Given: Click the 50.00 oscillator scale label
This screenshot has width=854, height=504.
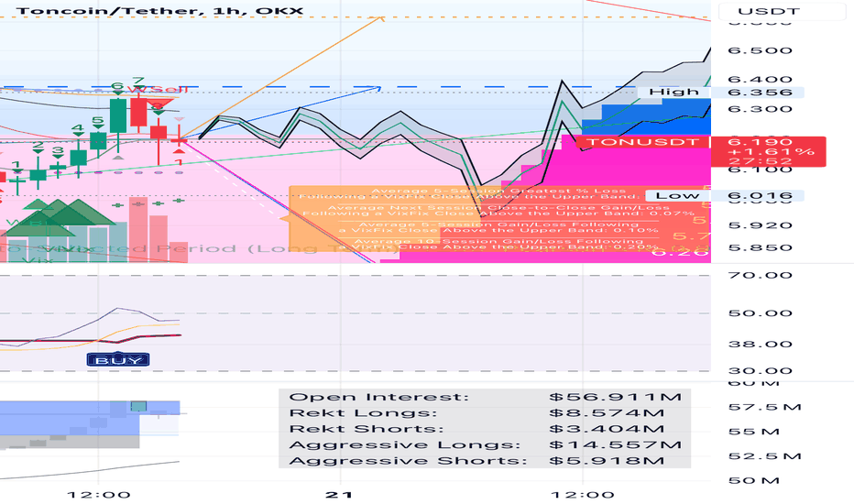Looking at the screenshot, I should (760, 313).
